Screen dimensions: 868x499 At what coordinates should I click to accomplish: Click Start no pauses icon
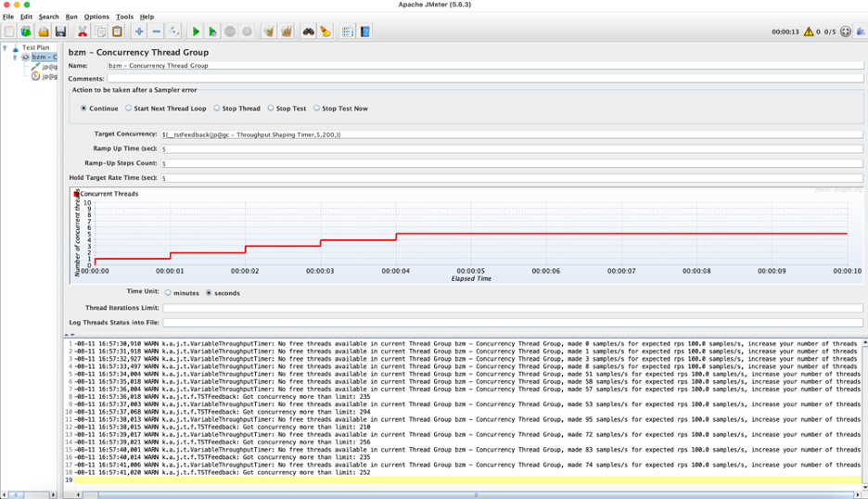(x=212, y=32)
